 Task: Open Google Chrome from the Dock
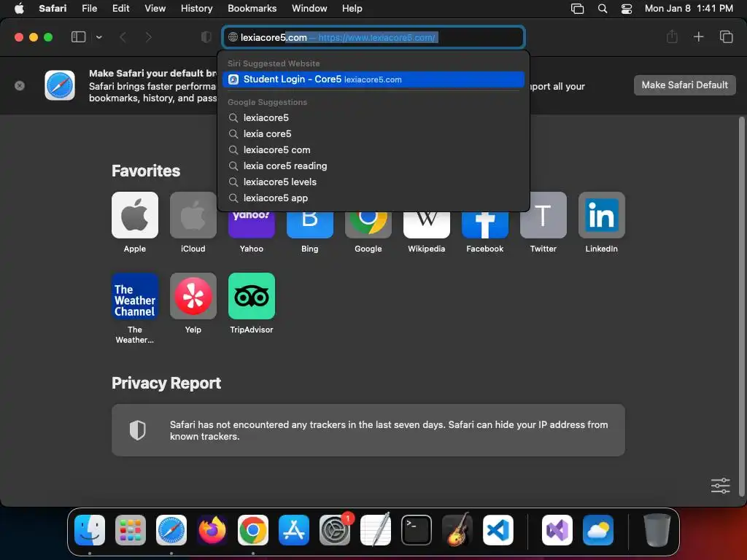click(x=253, y=529)
